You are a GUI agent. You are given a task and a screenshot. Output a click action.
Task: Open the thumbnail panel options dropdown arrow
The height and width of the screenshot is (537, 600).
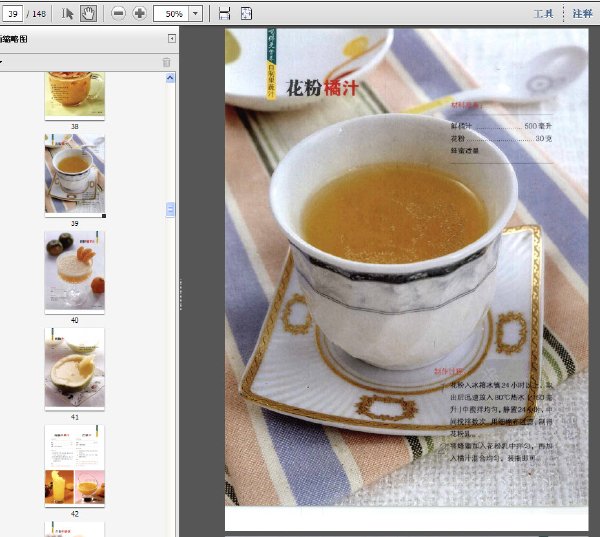tap(1, 62)
